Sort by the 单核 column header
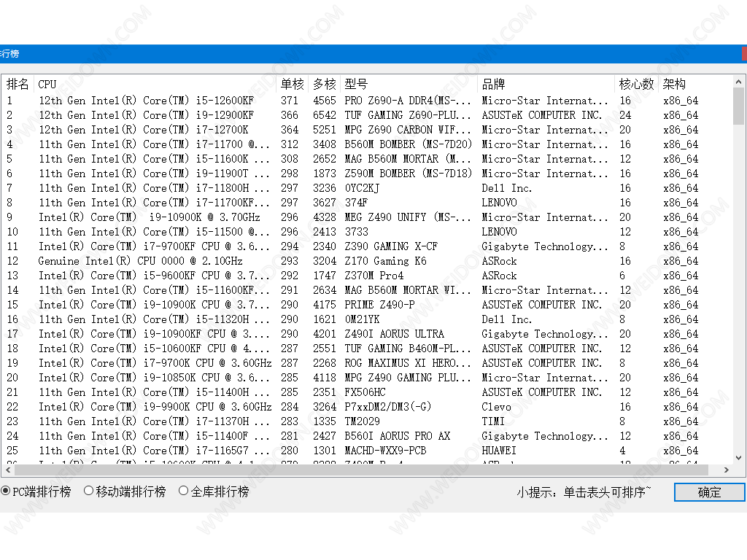 tap(292, 84)
